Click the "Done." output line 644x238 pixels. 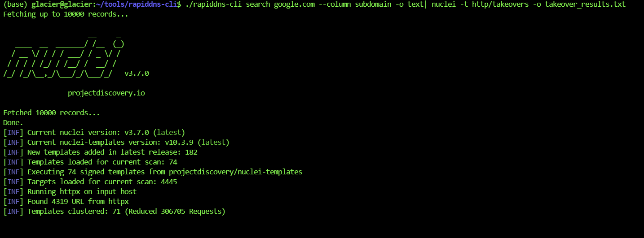click(13, 122)
